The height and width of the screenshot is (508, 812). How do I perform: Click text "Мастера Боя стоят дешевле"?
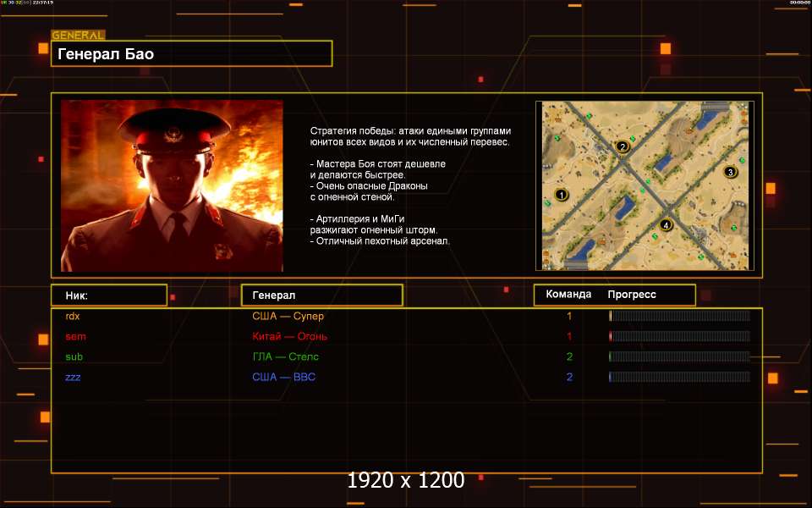coord(381,163)
